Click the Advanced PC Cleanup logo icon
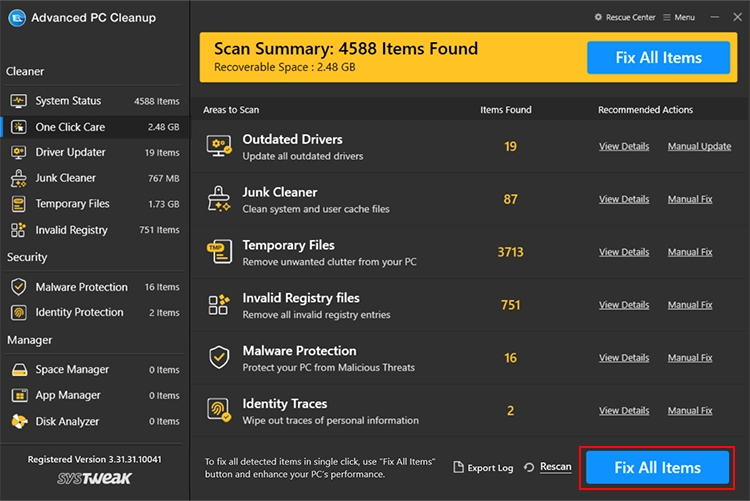The height and width of the screenshot is (501, 750). pyautogui.click(x=17, y=18)
